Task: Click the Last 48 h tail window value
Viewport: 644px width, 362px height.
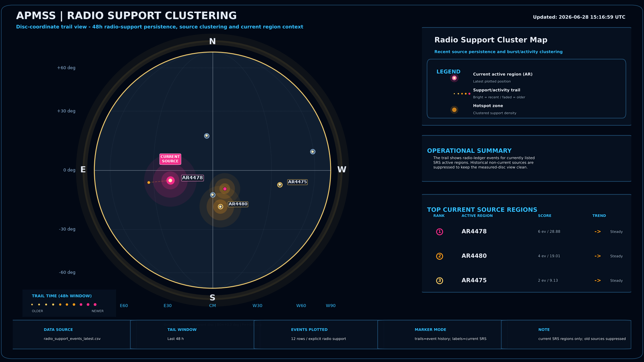Action: click(x=175, y=339)
